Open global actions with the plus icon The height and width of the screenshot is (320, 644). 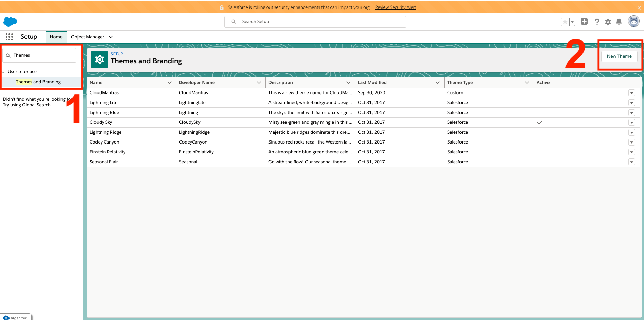pos(584,21)
